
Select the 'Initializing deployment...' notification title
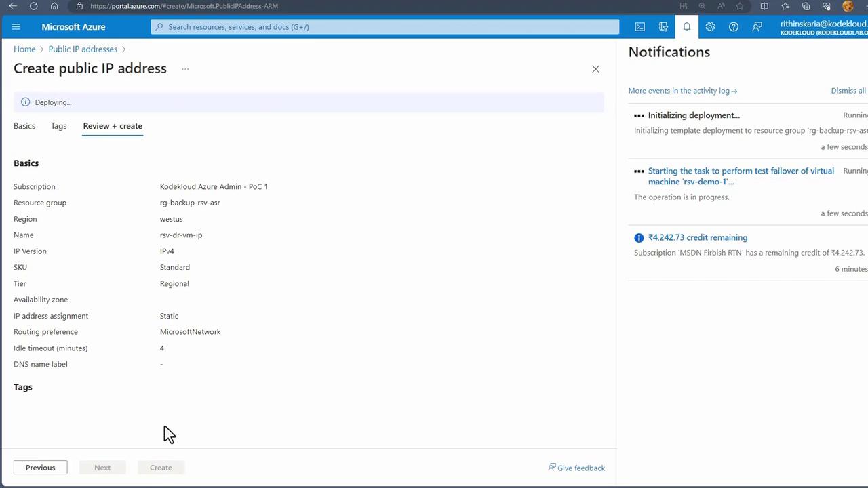tap(694, 115)
